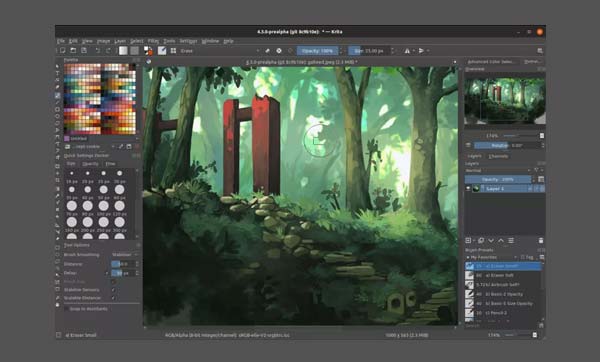The height and width of the screenshot is (362, 600).
Task: Enable Snap to Assistants checkbox
Action: click(x=67, y=309)
